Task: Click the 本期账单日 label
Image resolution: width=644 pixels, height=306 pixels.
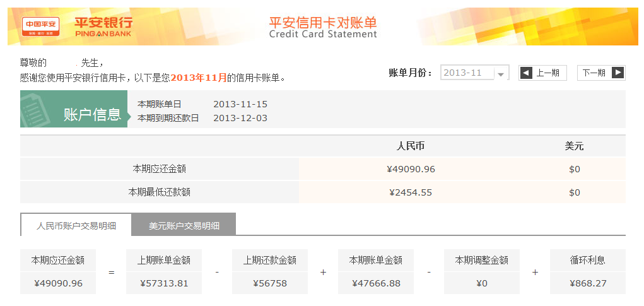Action: [x=159, y=104]
